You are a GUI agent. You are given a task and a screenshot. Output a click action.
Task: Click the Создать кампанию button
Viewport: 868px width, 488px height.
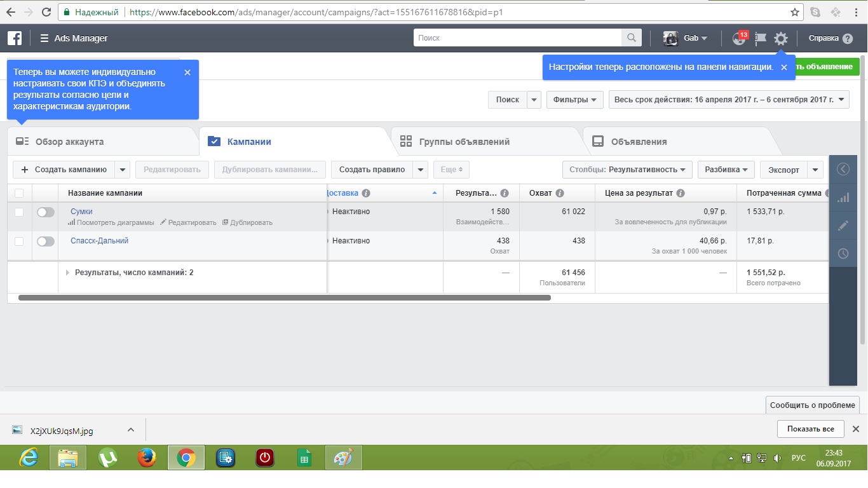coord(64,170)
